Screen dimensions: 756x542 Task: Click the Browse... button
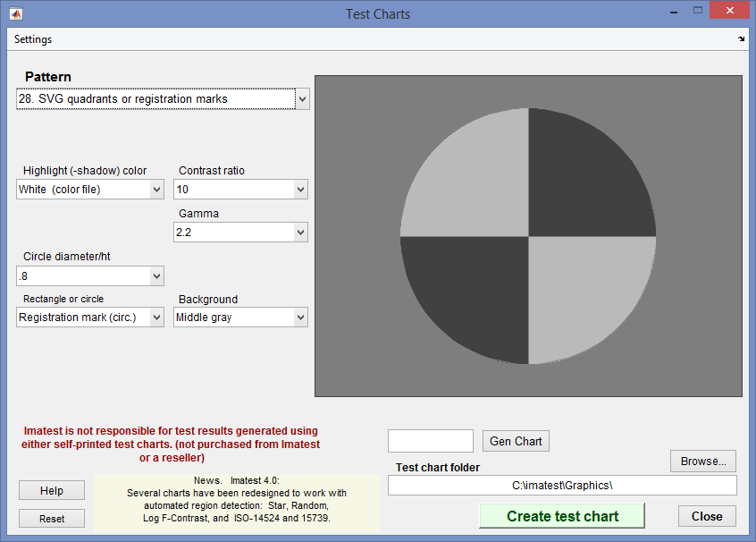pos(703,461)
